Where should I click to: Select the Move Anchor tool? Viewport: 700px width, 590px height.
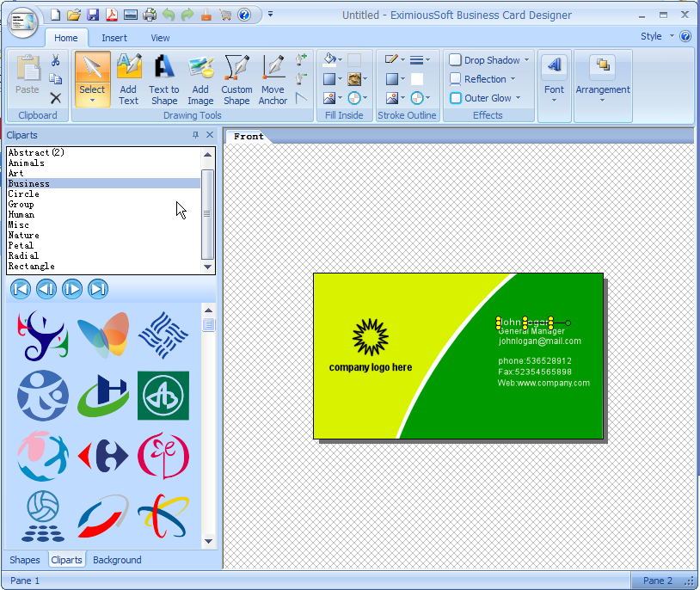(273, 79)
